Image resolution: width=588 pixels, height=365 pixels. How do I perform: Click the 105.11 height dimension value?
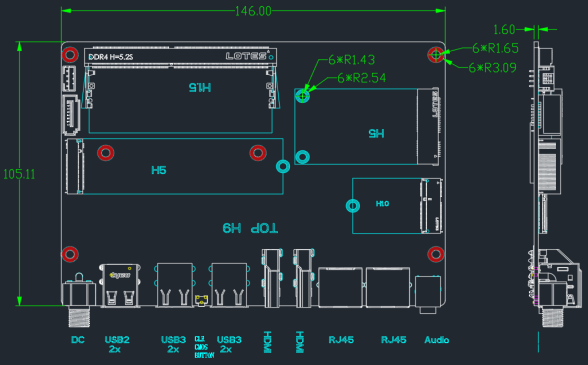(19, 174)
